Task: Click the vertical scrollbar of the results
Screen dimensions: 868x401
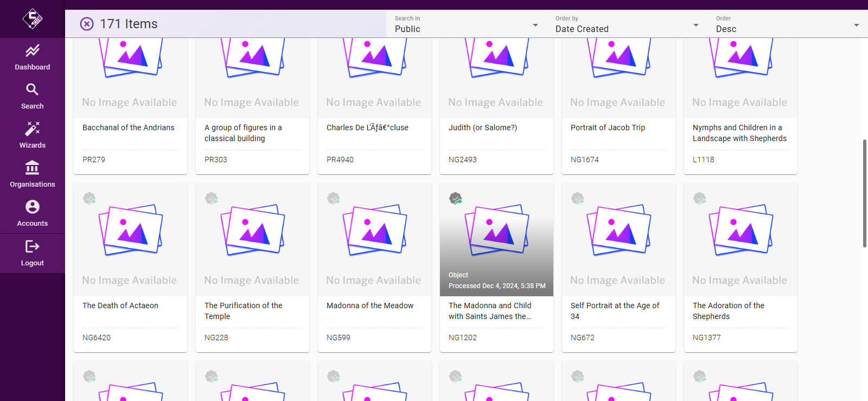Action: click(865, 193)
